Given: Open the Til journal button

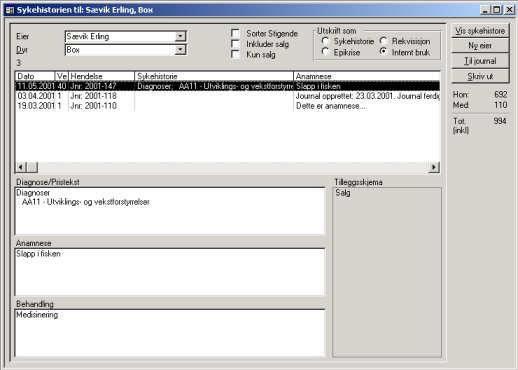Looking at the screenshot, I should (480, 61).
